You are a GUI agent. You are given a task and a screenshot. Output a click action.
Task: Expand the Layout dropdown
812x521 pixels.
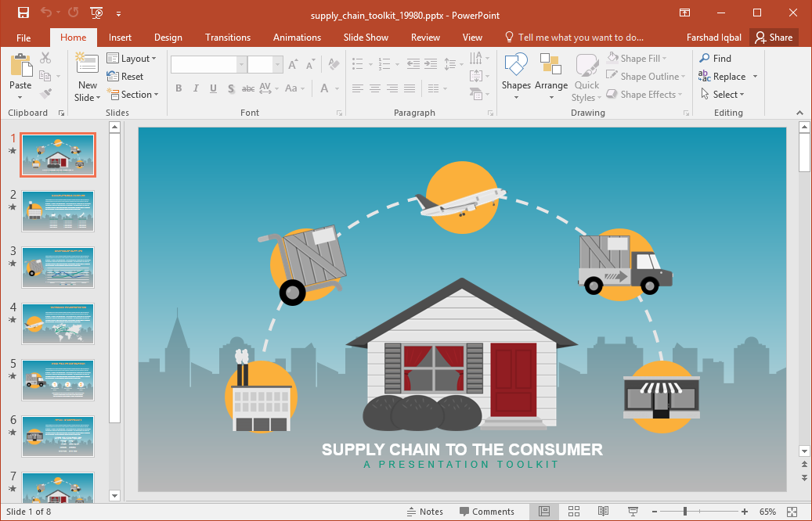click(x=132, y=59)
